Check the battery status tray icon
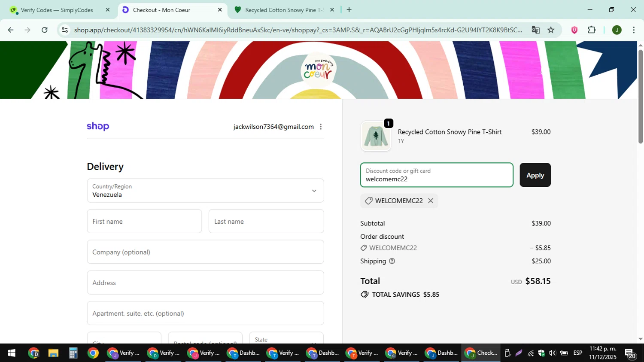 tap(564, 353)
